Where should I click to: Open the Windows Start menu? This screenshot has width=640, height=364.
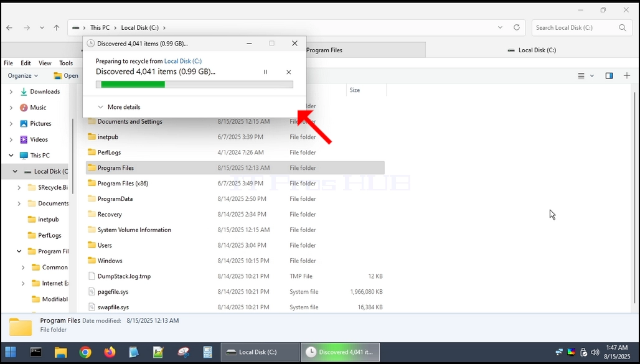pyautogui.click(x=11, y=352)
